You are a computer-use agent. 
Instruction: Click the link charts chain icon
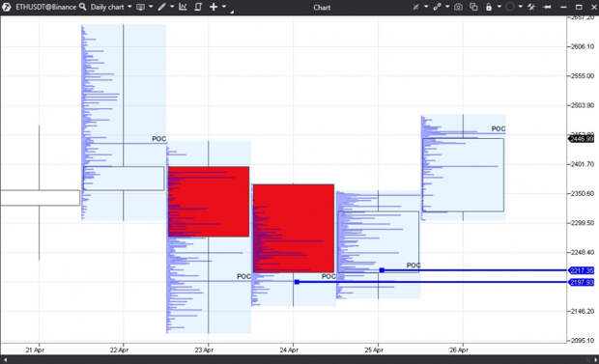(437, 7)
